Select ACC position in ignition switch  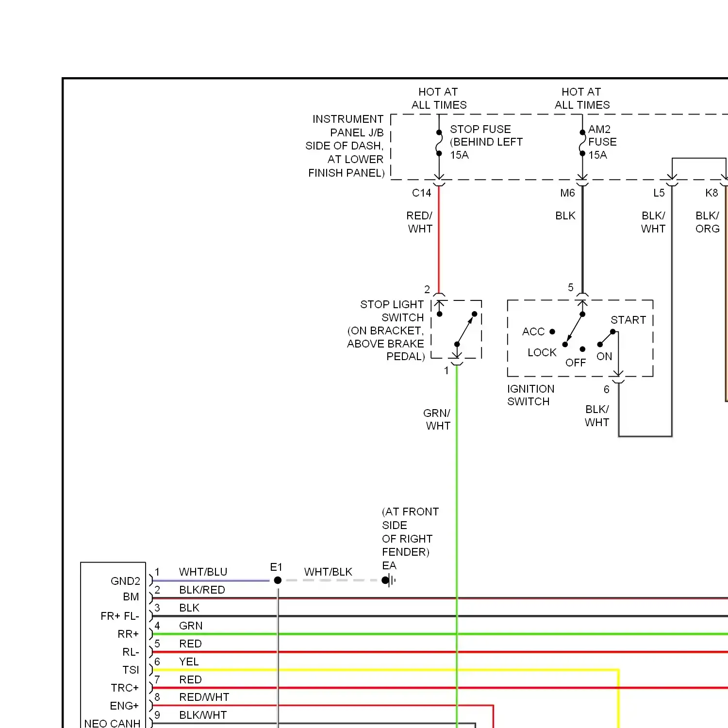(533, 332)
